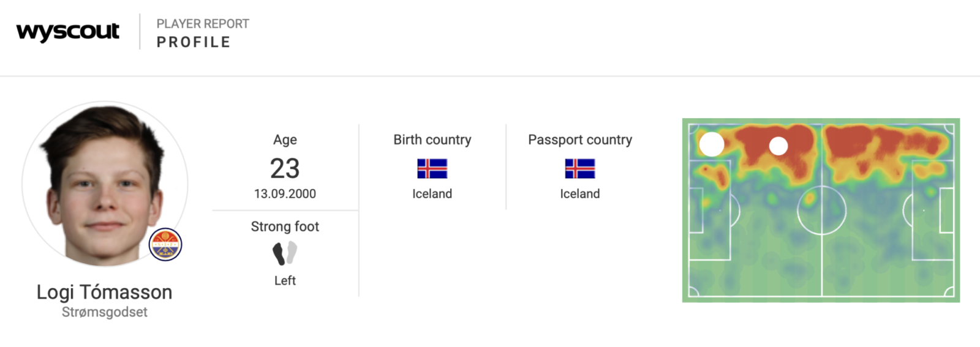Click the Strømsgodset club badge icon

(x=165, y=244)
